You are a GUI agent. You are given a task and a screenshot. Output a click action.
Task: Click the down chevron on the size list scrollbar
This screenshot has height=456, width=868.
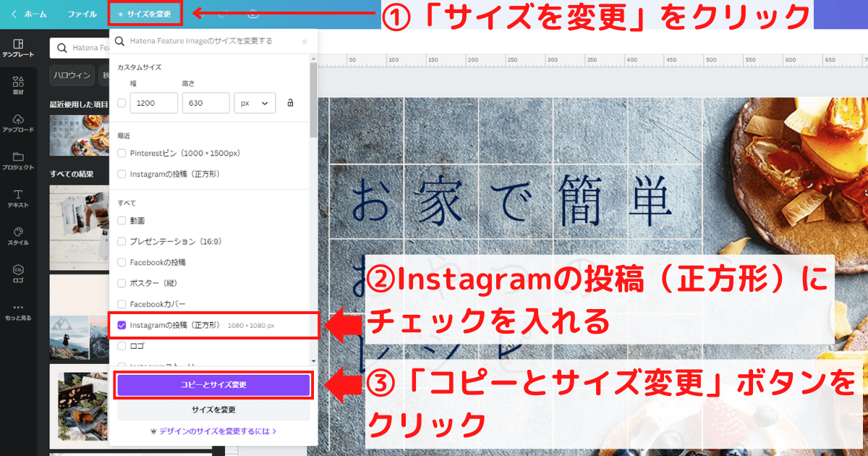click(x=313, y=360)
